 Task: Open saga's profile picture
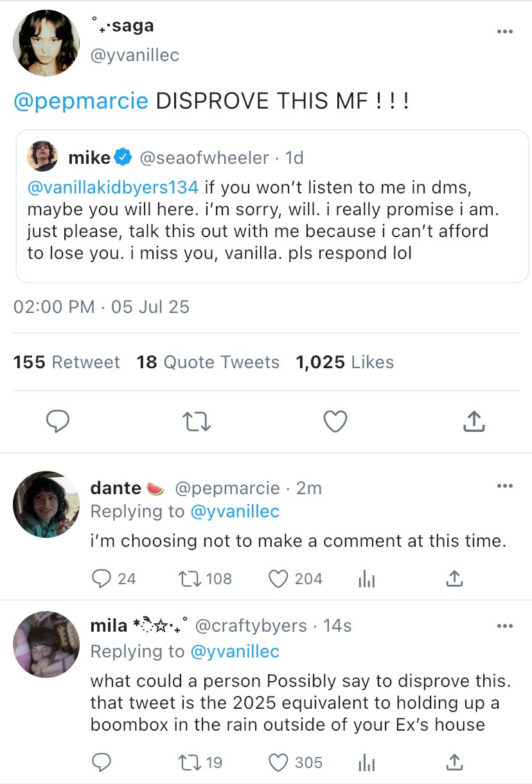pyautogui.click(x=46, y=44)
